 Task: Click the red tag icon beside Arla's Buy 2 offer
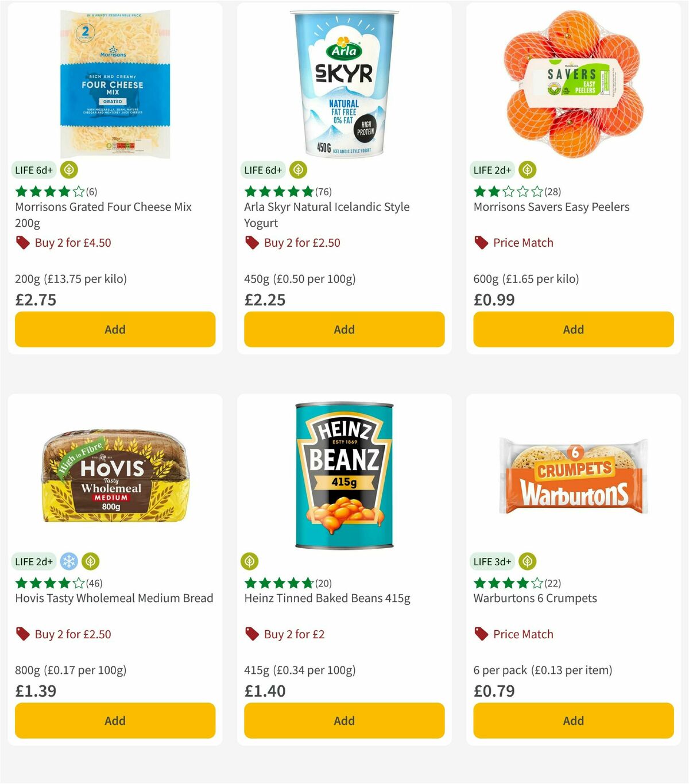[x=251, y=242]
